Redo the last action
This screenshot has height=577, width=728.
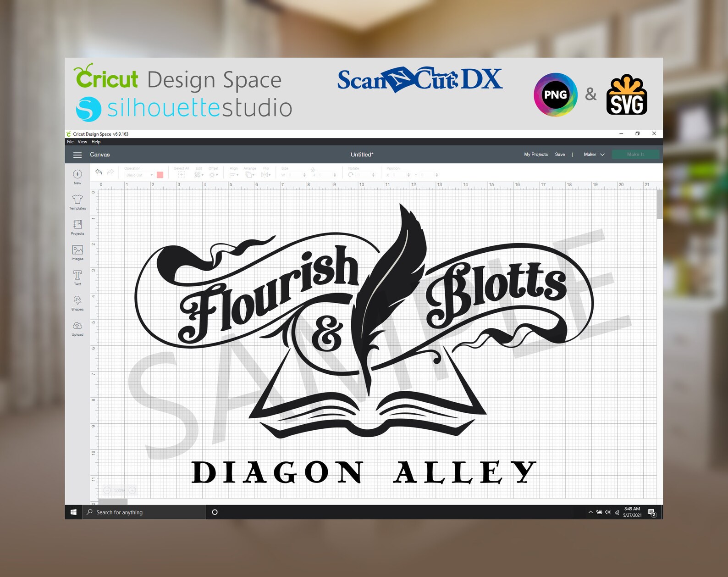(110, 172)
